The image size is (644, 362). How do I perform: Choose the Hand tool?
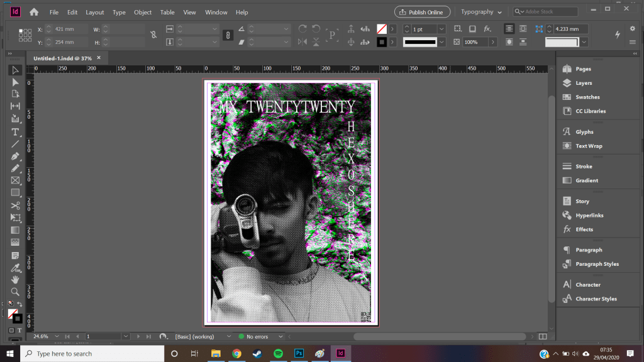pyautogui.click(x=15, y=280)
